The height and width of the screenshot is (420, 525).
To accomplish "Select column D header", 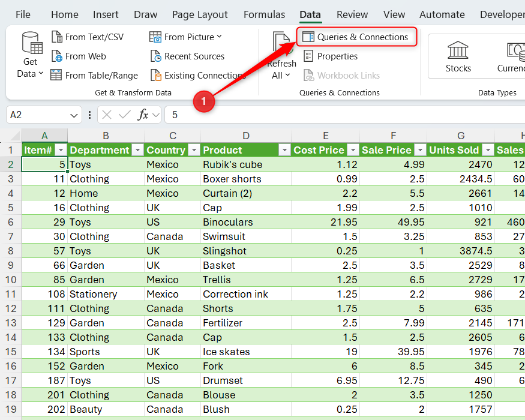I will pos(246,136).
